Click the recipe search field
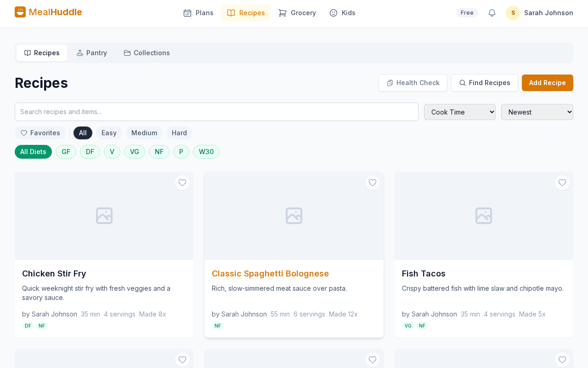This screenshot has height=368, width=588. tap(216, 112)
